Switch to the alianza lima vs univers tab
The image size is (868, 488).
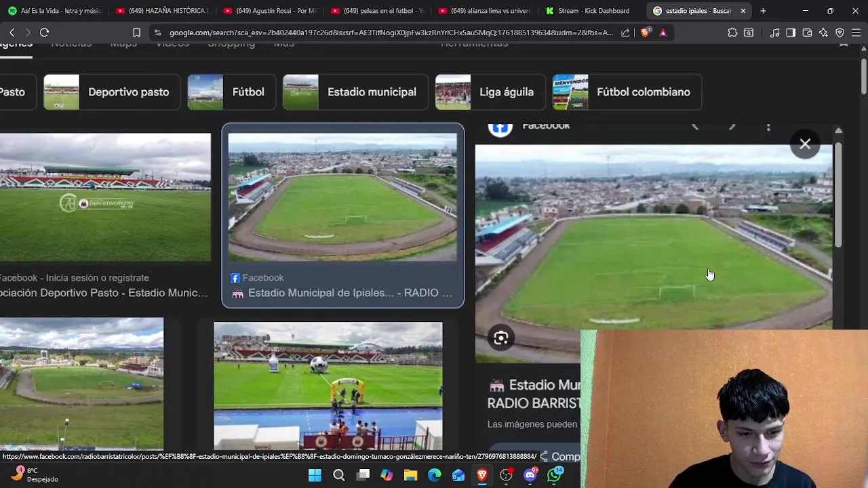(x=484, y=11)
